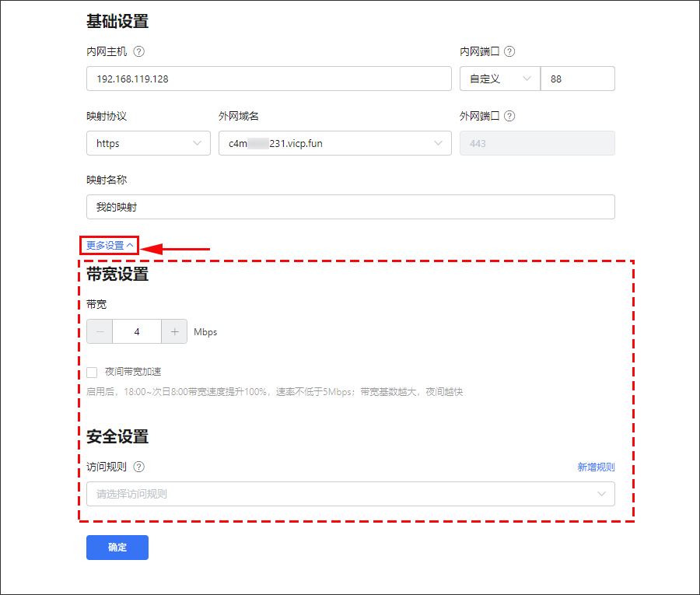Click the 内网主机 IP address field
This screenshot has height=595, width=700.
click(x=268, y=79)
